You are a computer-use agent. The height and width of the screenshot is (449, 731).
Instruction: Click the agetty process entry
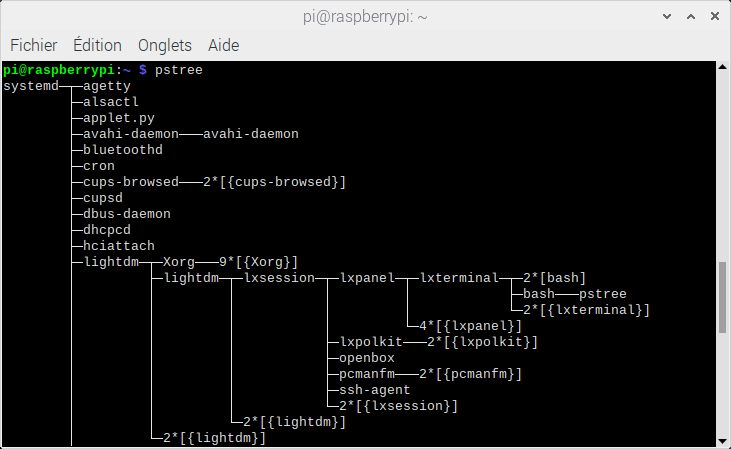[107, 86]
